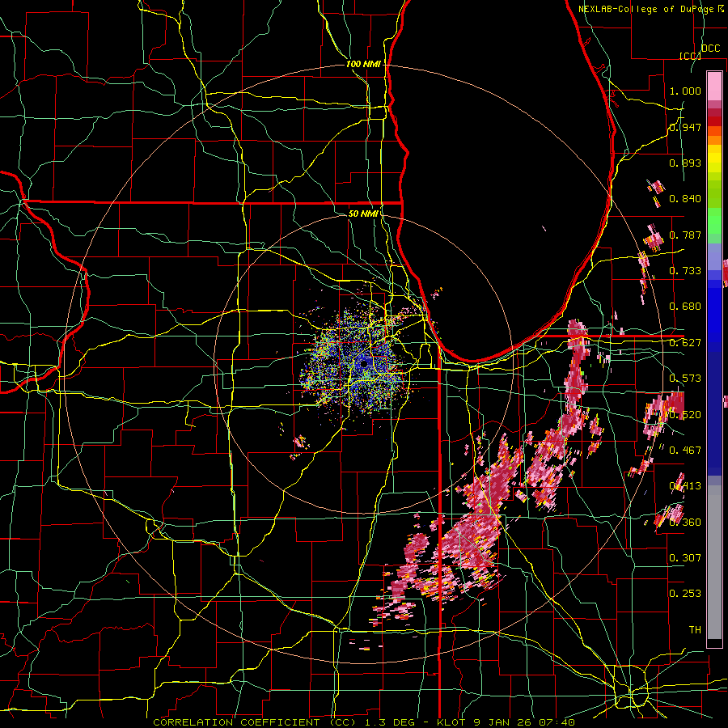Pick the bright green band on the color scale
Image resolution: width=728 pixels, height=728 pixels.
(x=714, y=221)
